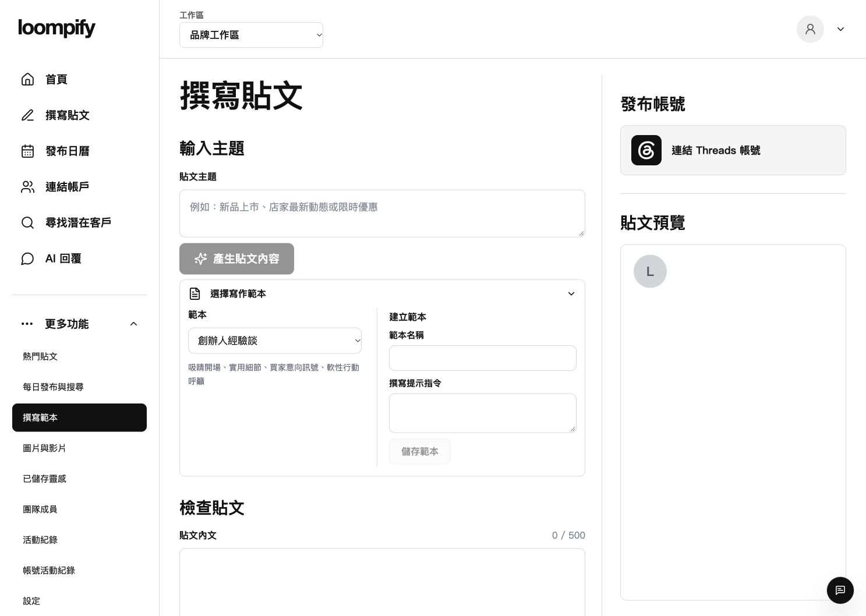Click the loompify logo
This screenshot has height=616, width=866.
point(56,28)
